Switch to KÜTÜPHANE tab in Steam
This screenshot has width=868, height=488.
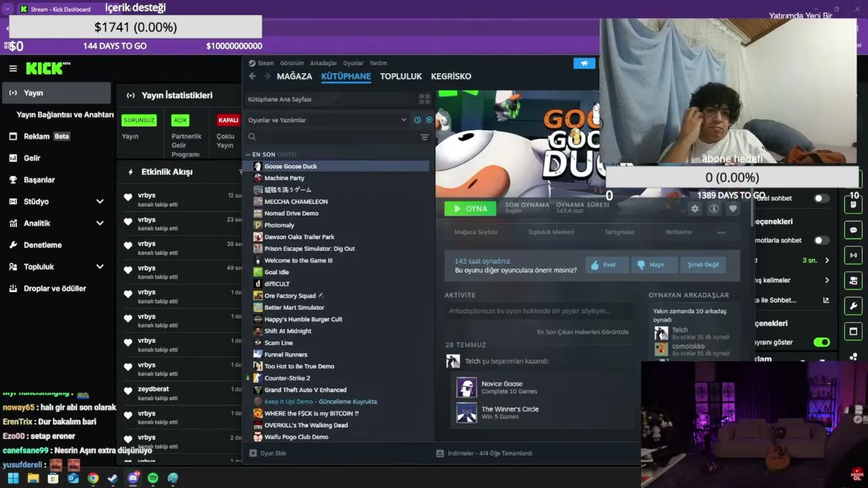(x=346, y=77)
